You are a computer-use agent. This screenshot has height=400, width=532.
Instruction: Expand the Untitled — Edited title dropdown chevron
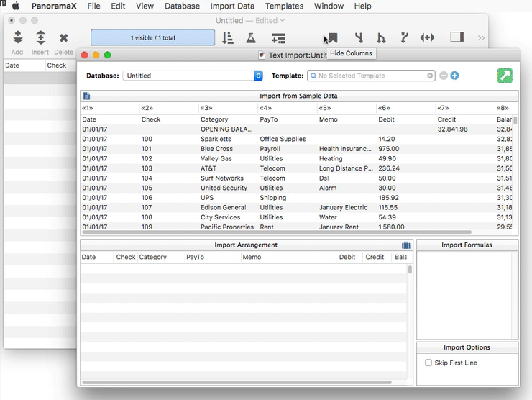tap(283, 21)
